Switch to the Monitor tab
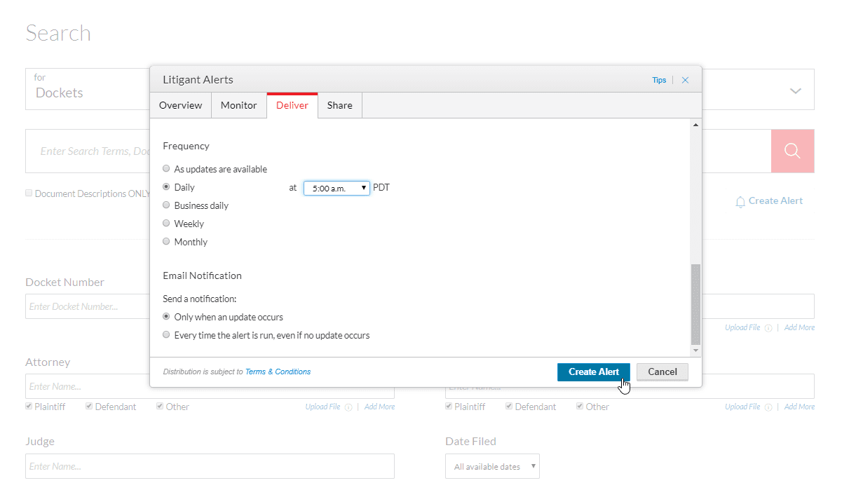The height and width of the screenshot is (504, 849). (x=238, y=105)
